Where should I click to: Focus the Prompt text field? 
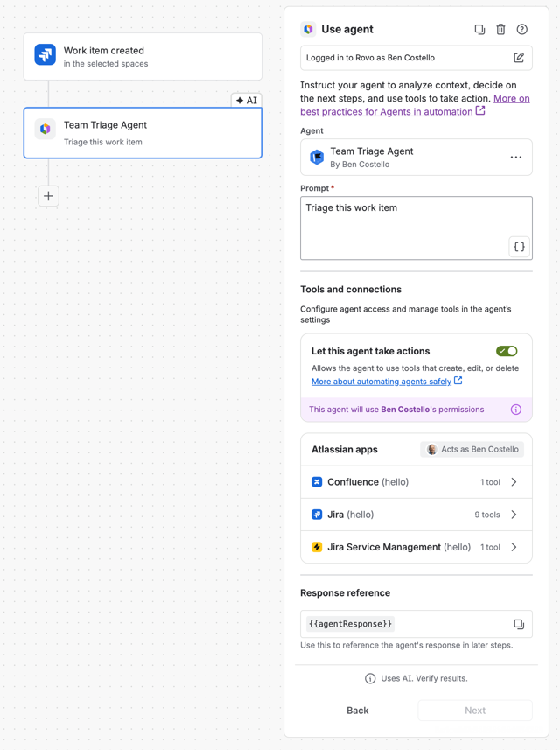pos(416,228)
